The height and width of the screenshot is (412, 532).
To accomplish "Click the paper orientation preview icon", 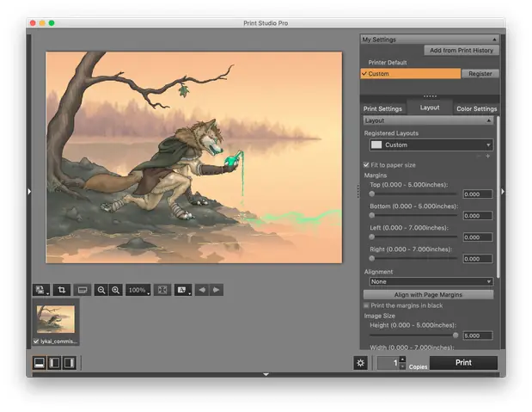I will pyautogui.click(x=83, y=290).
